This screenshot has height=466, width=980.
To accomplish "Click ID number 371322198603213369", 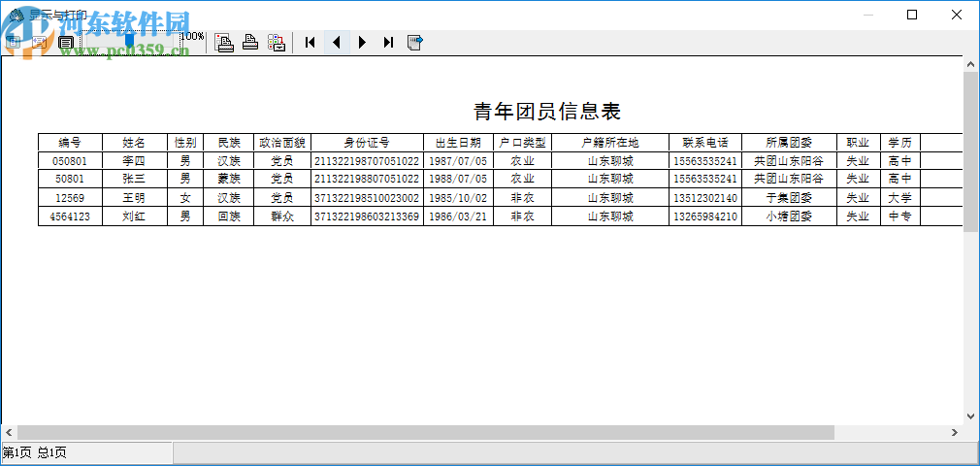I will tap(367, 217).
